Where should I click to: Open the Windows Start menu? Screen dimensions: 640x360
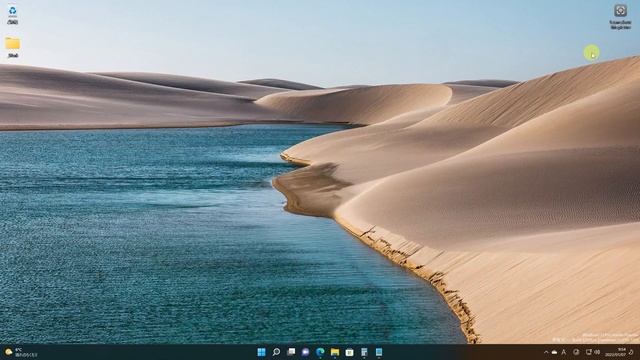261,352
